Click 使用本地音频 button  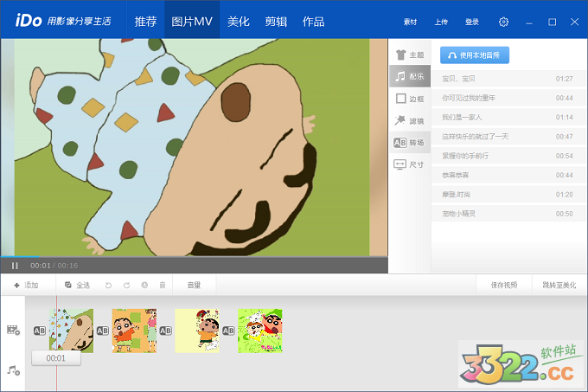pos(475,55)
